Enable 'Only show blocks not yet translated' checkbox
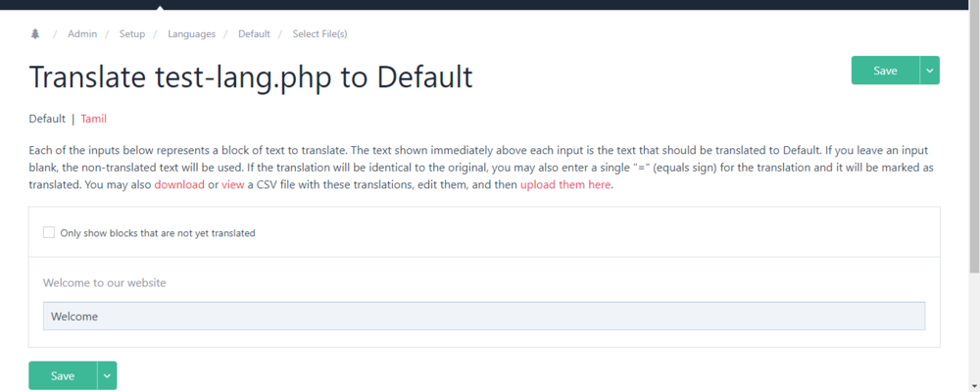Image resolution: width=980 pixels, height=392 pixels. click(x=49, y=233)
